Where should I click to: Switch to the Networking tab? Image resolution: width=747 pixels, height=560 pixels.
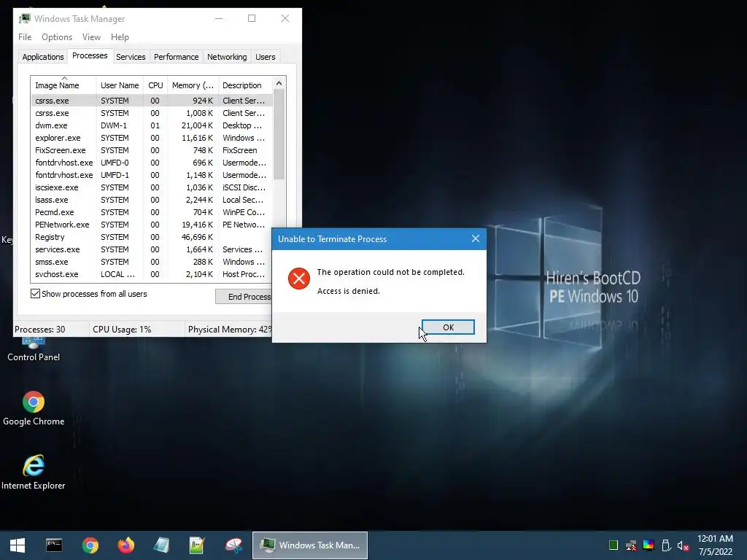click(x=227, y=57)
